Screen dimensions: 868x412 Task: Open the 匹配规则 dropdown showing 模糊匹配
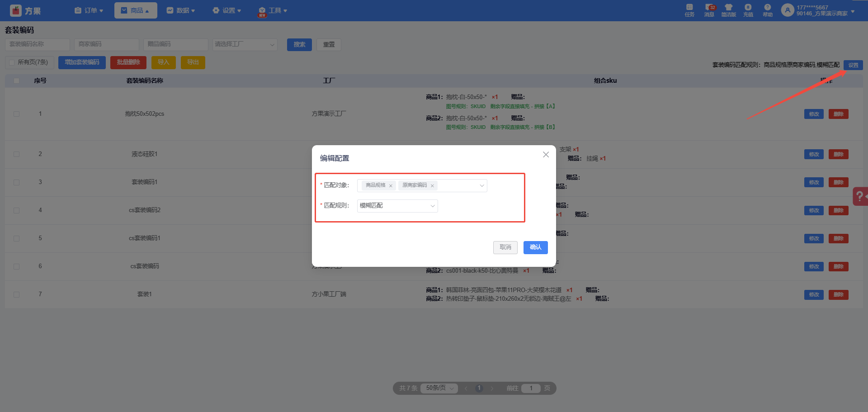(397, 206)
